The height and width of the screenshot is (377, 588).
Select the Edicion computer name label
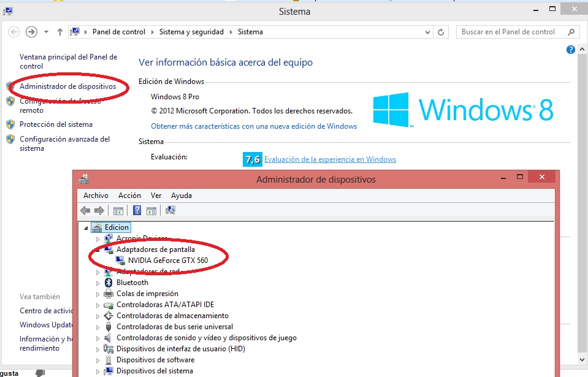coord(116,227)
